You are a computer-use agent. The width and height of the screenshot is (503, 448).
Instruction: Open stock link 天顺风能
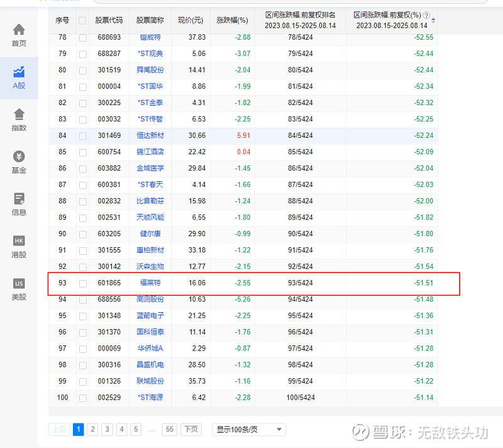[x=150, y=217]
